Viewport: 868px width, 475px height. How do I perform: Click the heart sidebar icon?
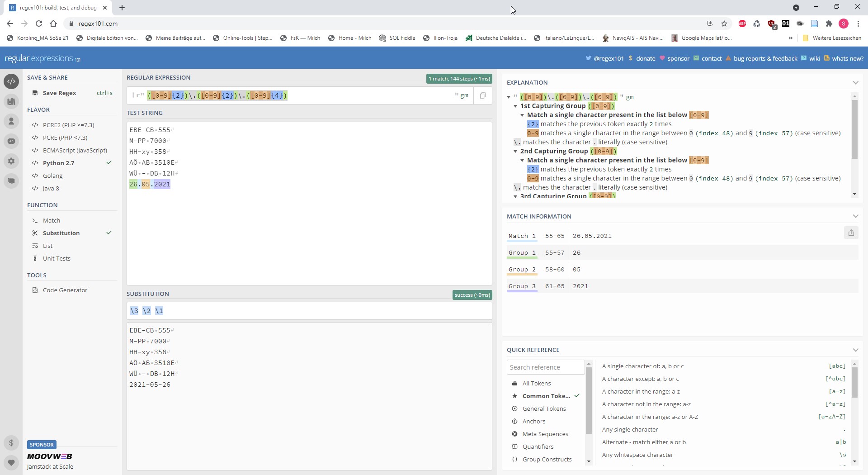coord(11,462)
